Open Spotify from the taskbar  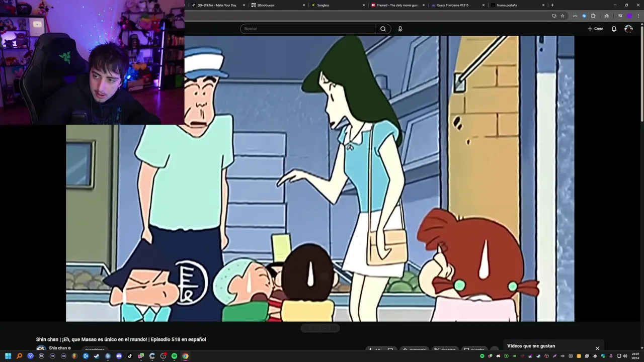coord(174,356)
